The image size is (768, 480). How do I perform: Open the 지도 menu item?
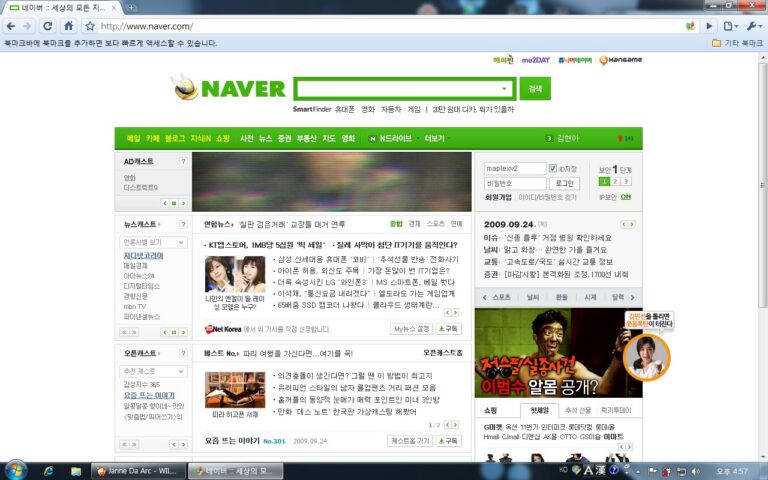pos(329,139)
